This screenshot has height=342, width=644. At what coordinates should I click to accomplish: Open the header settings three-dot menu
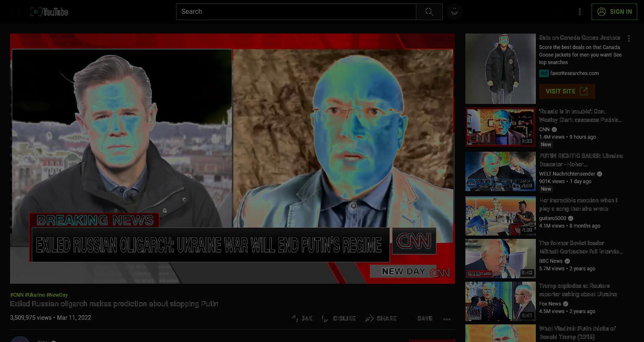pos(580,12)
